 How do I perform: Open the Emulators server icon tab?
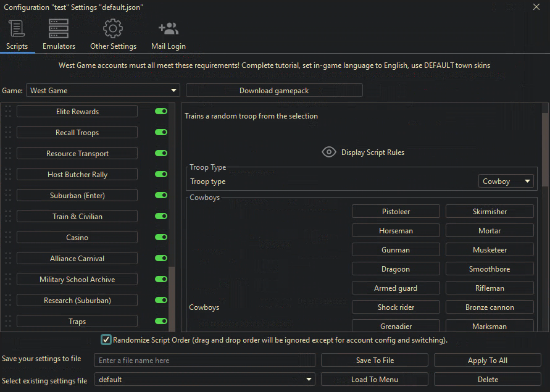[59, 28]
